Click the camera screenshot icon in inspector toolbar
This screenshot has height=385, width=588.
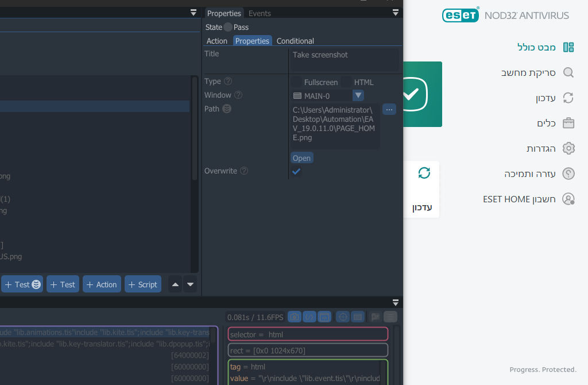point(294,317)
